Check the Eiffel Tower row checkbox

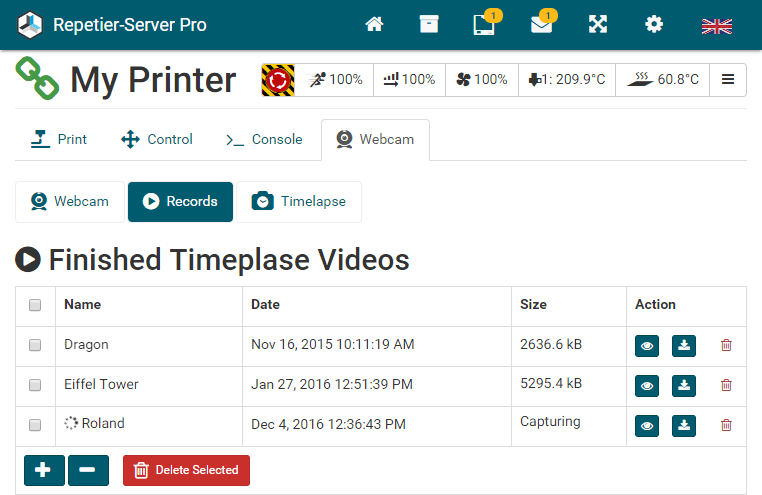click(35, 385)
